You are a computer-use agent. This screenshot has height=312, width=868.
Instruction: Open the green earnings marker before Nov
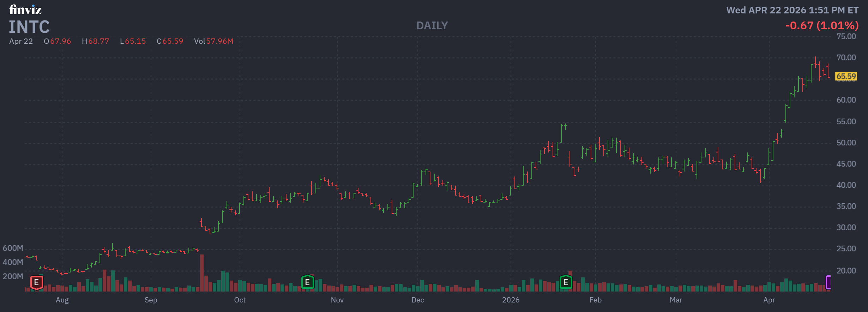[307, 282]
